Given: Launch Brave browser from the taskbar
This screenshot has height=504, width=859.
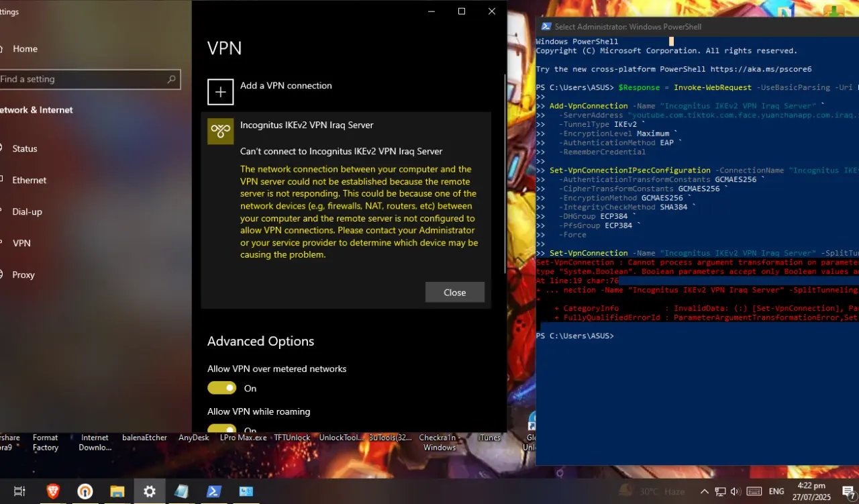Looking at the screenshot, I should pyautogui.click(x=53, y=491).
